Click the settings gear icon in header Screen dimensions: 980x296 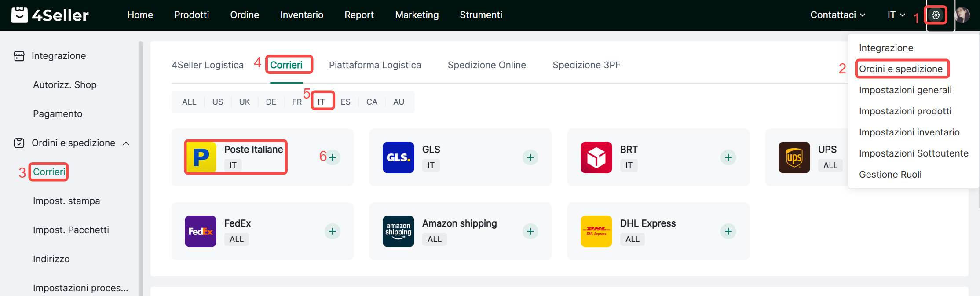click(x=936, y=15)
